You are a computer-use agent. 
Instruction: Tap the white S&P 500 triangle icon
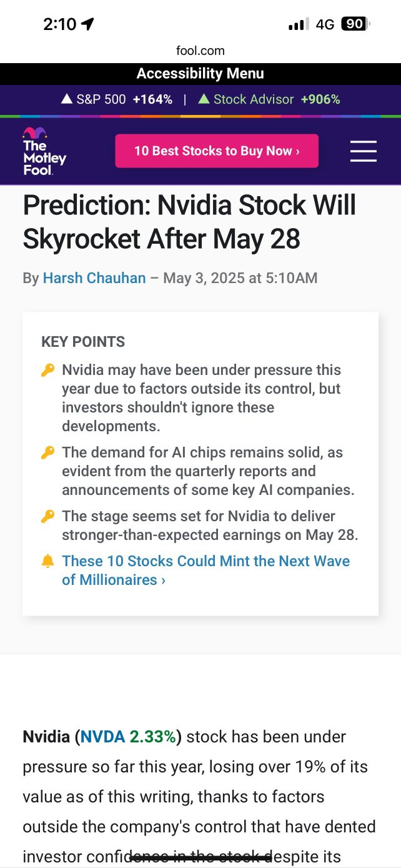pos(67,99)
